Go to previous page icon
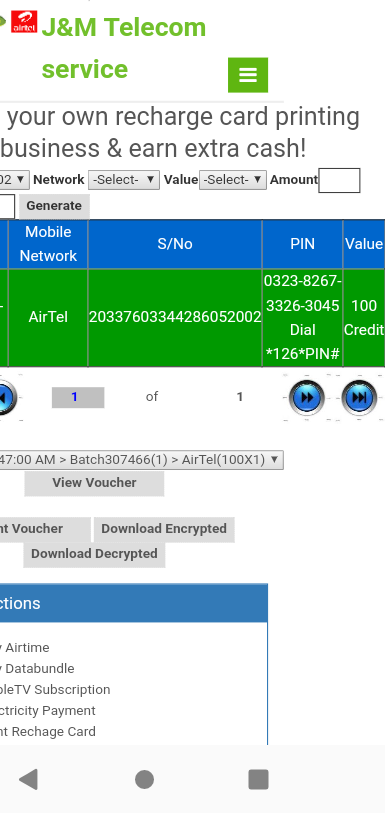 point(6,398)
